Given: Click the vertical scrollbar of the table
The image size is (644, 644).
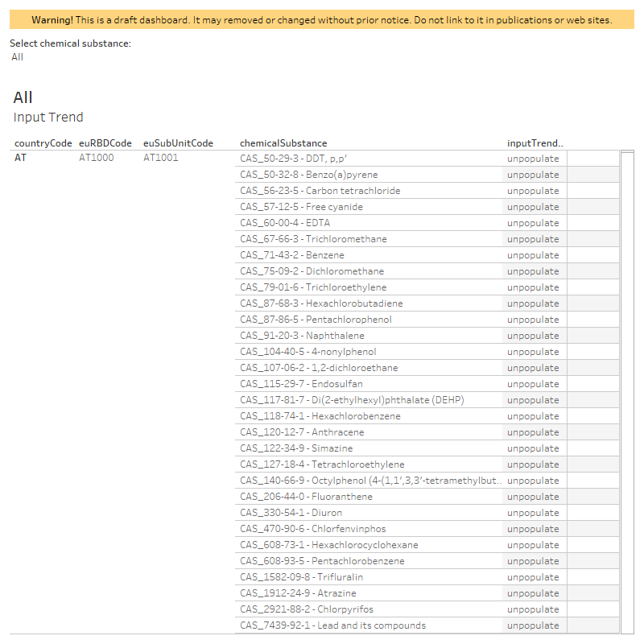Looking at the screenshot, I should [x=627, y=392].
